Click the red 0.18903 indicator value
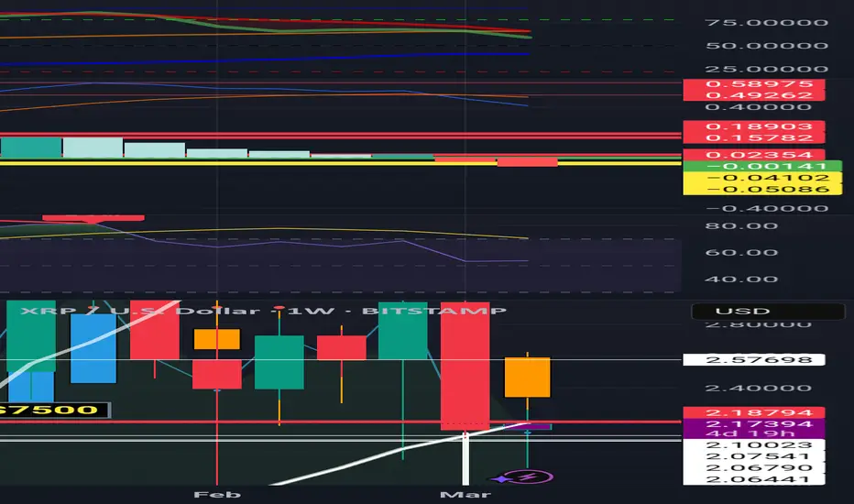The width and height of the screenshot is (854, 504). click(x=754, y=126)
